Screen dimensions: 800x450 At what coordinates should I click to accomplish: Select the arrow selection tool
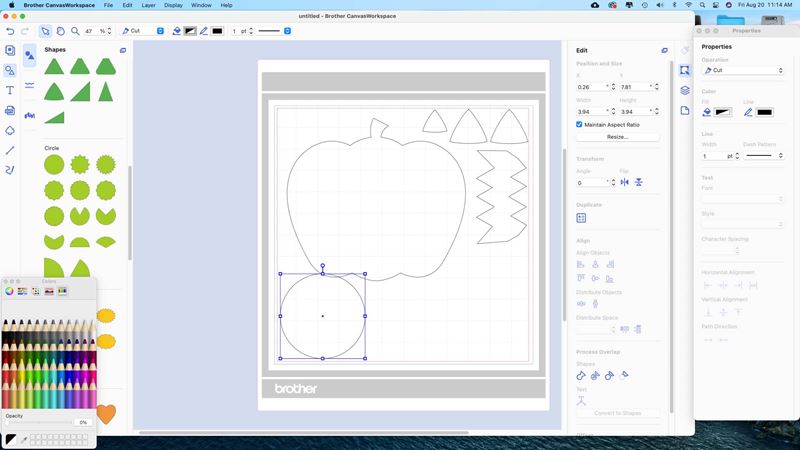45,31
